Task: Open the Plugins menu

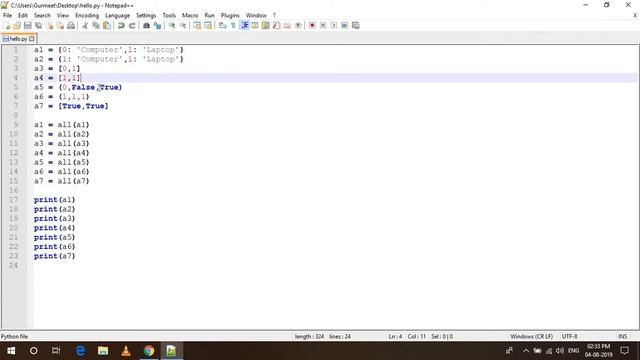Action: tap(230, 15)
